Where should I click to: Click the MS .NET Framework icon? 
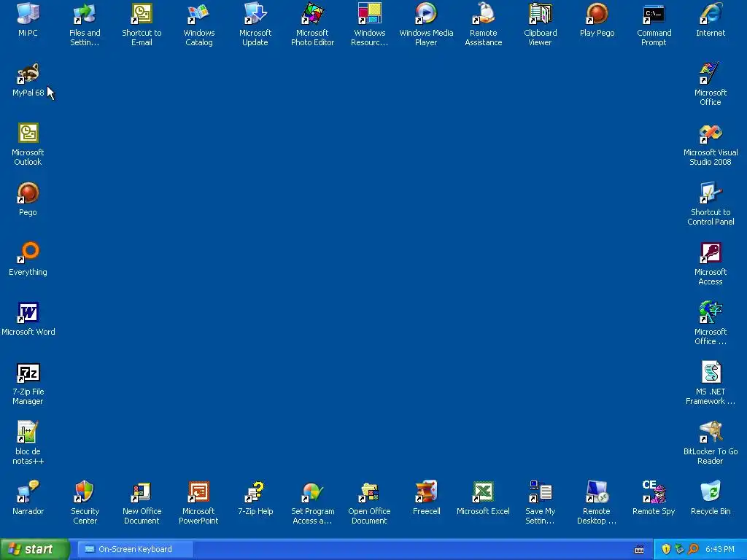tap(711, 373)
